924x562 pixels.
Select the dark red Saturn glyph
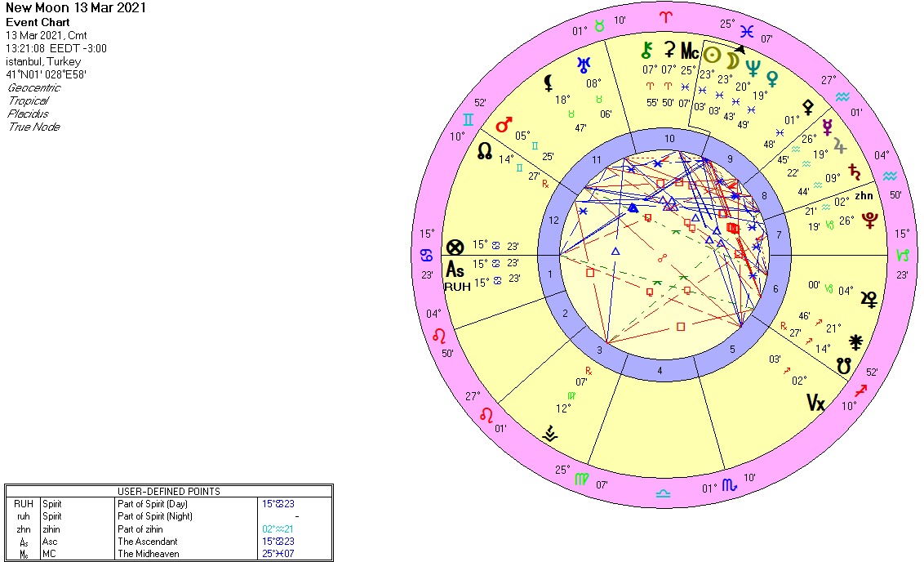click(855, 172)
